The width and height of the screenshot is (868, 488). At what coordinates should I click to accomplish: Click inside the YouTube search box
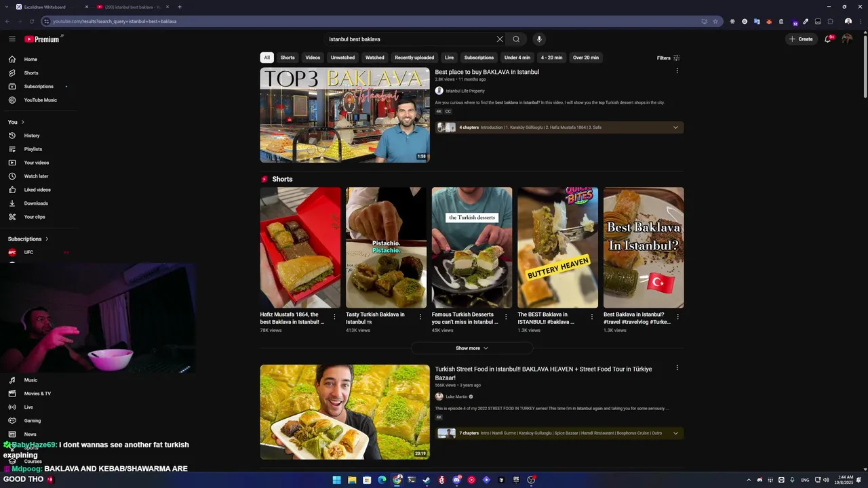[x=410, y=39]
